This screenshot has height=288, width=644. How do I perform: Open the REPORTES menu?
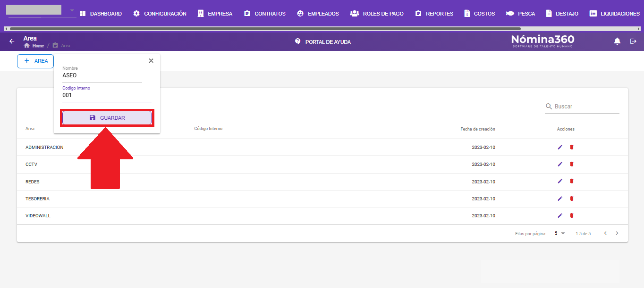coord(434,14)
